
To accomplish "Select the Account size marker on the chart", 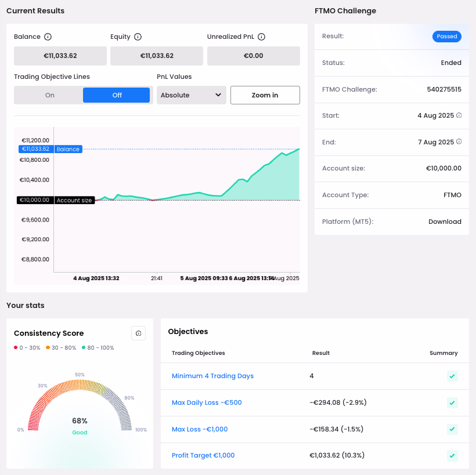I will click(56, 200).
